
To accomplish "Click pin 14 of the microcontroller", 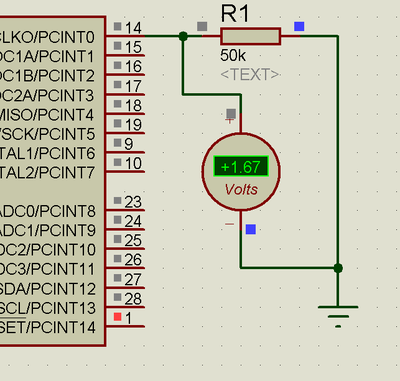I will (x=125, y=35).
